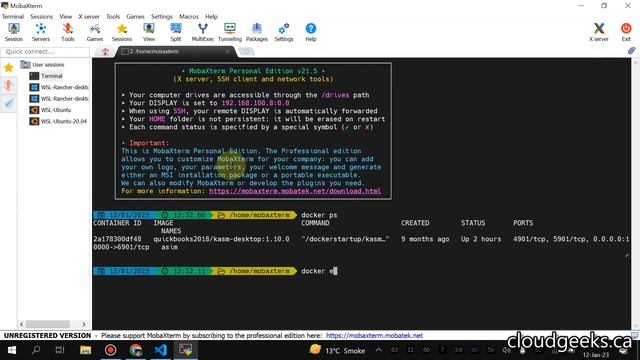Click sidebar scrollbar right arrow
The height and width of the screenshot is (360, 640).
84,324
